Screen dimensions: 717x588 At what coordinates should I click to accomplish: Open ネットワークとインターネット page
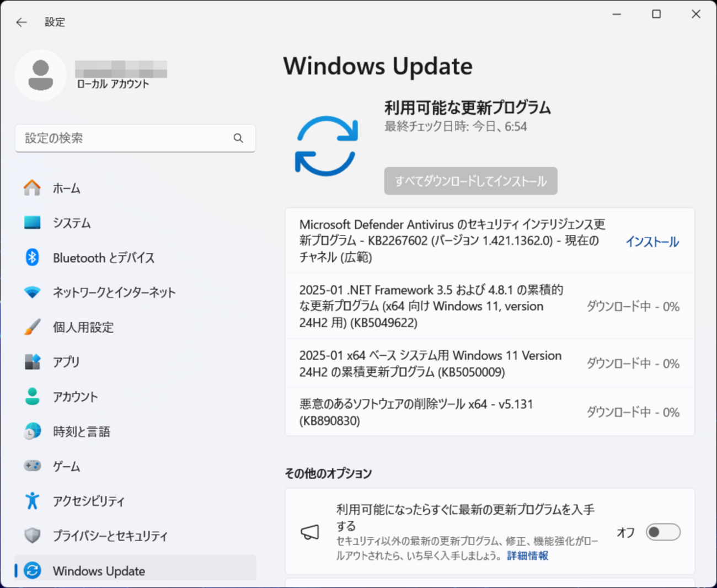[x=135, y=292]
